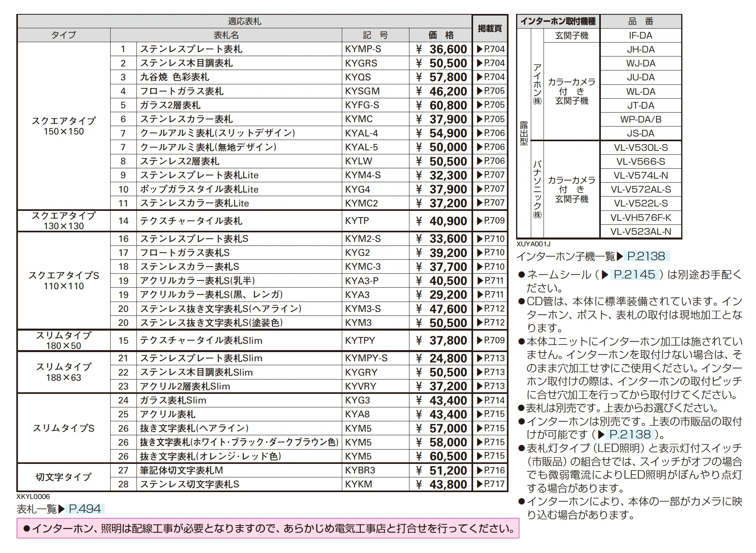This screenshot has width=756, height=553.
Task: Click the JS-DA model number
Action: (x=641, y=133)
